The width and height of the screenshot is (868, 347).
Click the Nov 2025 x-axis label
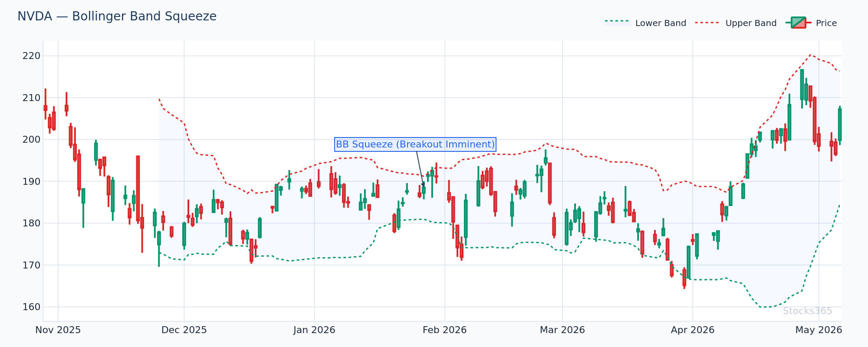58,330
